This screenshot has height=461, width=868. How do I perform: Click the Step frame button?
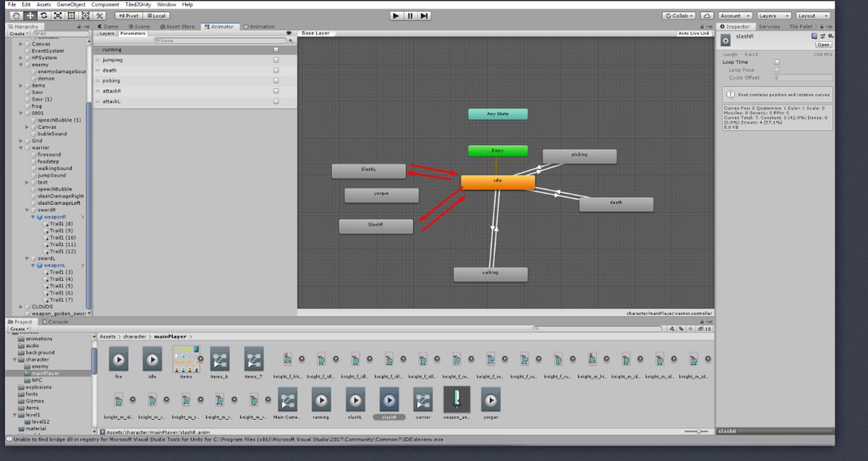point(425,15)
